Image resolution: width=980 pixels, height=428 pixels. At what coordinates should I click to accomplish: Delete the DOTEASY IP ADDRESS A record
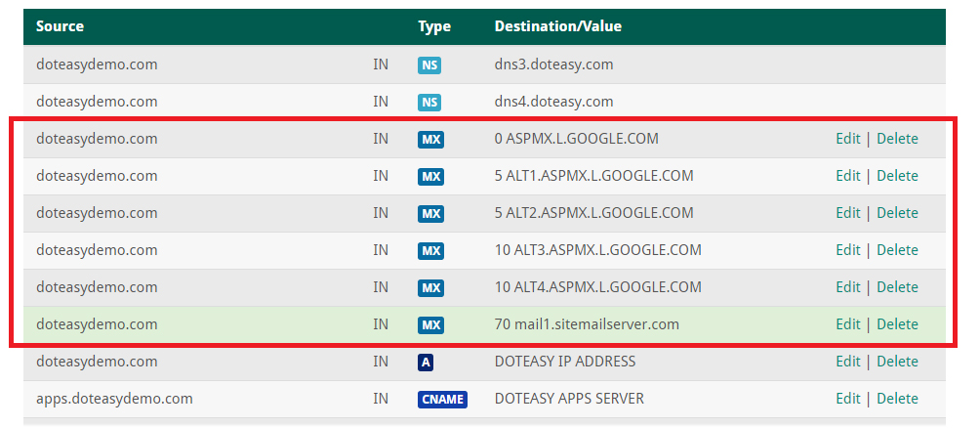pos(897,361)
